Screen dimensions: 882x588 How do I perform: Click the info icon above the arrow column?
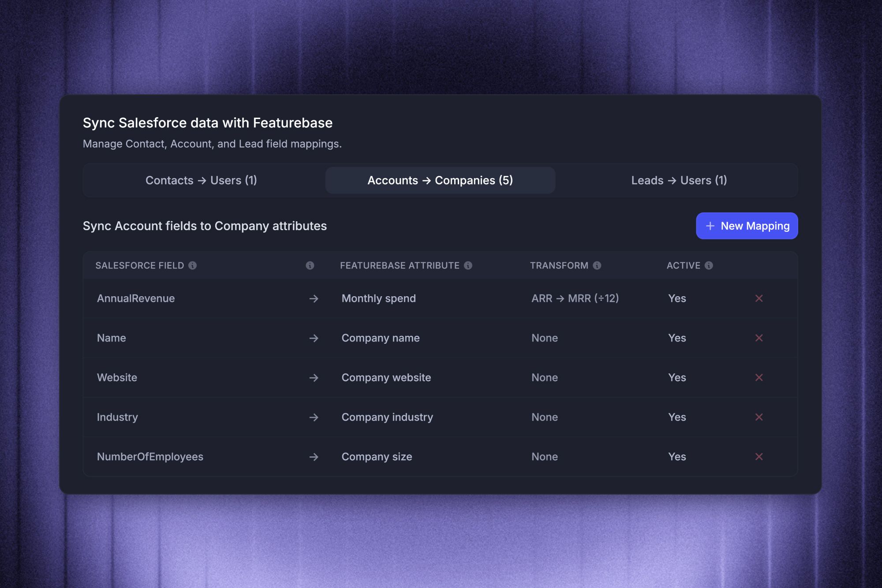pos(310,265)
